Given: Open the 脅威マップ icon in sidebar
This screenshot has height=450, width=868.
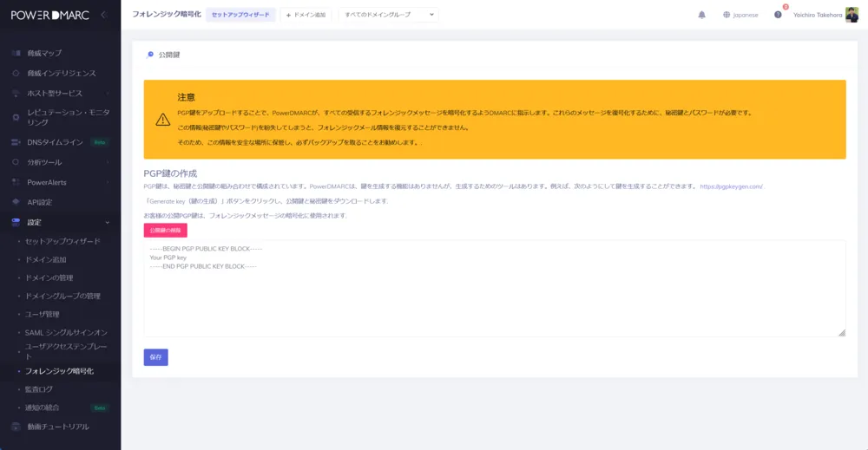Looking at the screenshot, I should (16, 53).
